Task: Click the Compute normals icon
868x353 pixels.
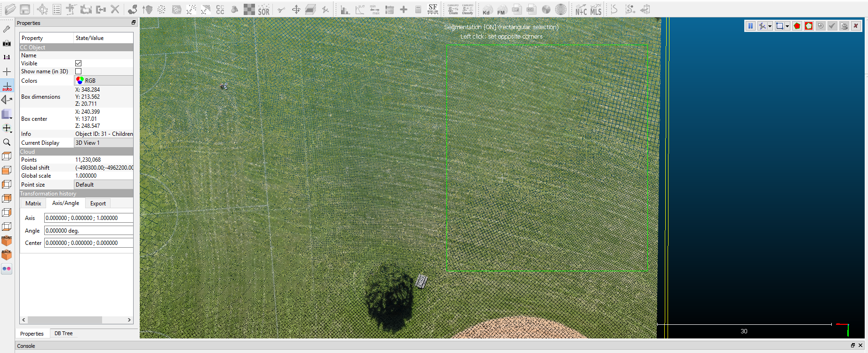Action: pyautogui.click(x=147, y=9)
